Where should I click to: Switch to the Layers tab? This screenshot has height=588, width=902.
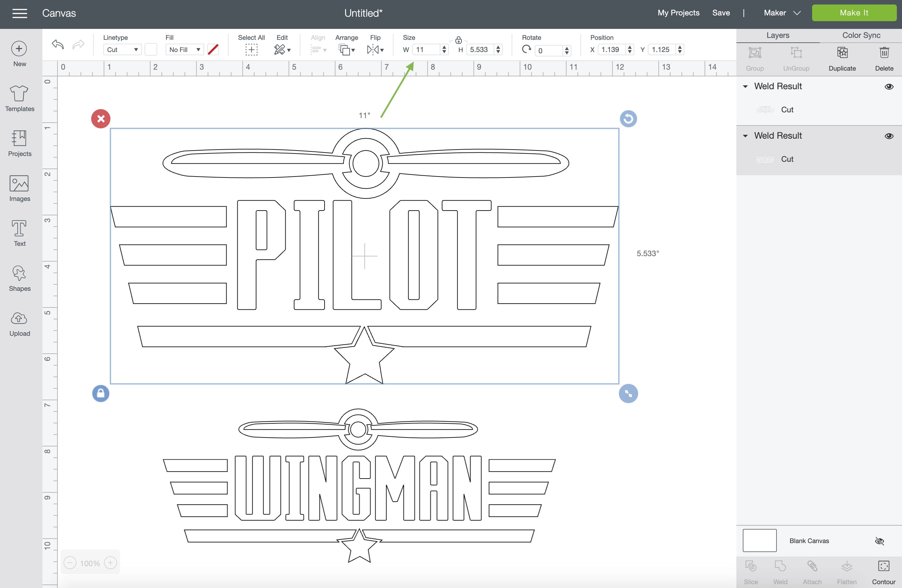[x=778, y=35]
